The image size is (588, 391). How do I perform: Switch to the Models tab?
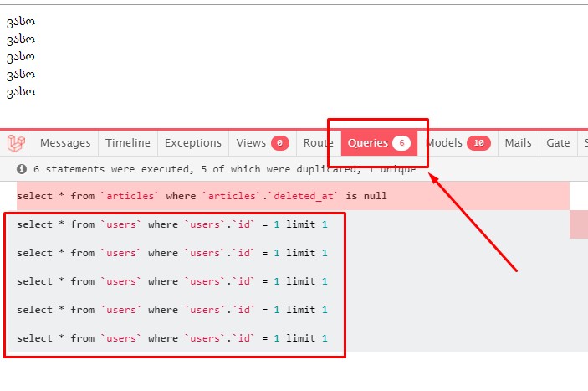(x=445, y=143)
